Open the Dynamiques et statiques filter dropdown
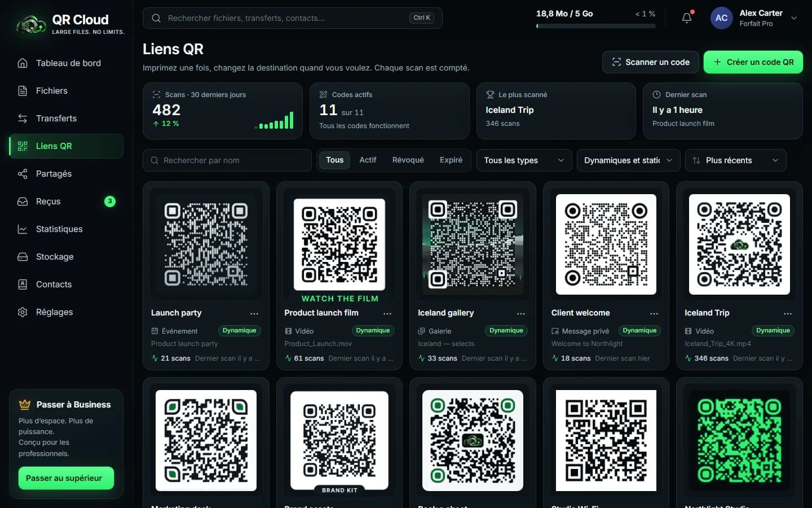This screenshot has width=812, height=508. [x=628, y=160]
